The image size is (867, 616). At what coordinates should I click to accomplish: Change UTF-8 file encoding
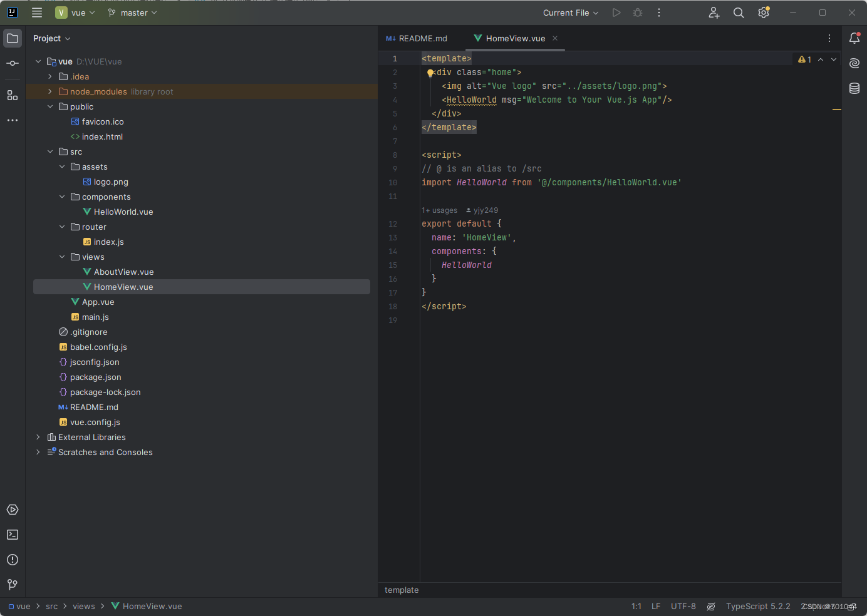coord(683,607)
